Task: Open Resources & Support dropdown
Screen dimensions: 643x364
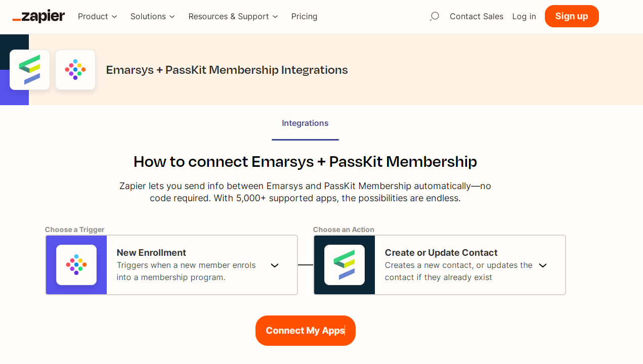Action: pos(233,16)
